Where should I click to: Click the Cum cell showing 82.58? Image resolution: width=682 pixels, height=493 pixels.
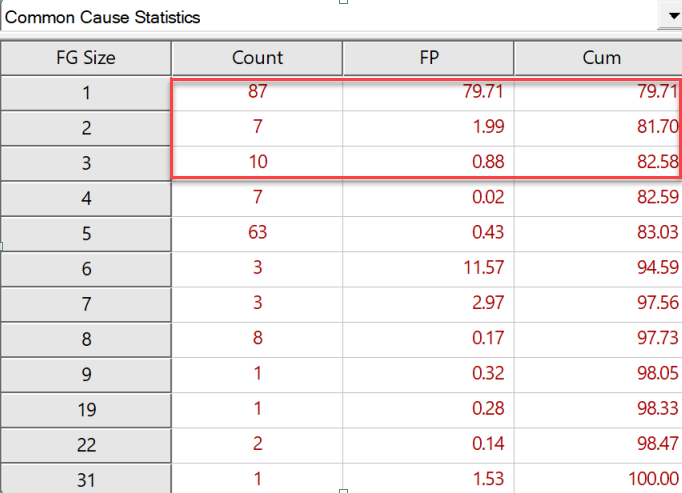pyautogui.click(x=598, y=162)
